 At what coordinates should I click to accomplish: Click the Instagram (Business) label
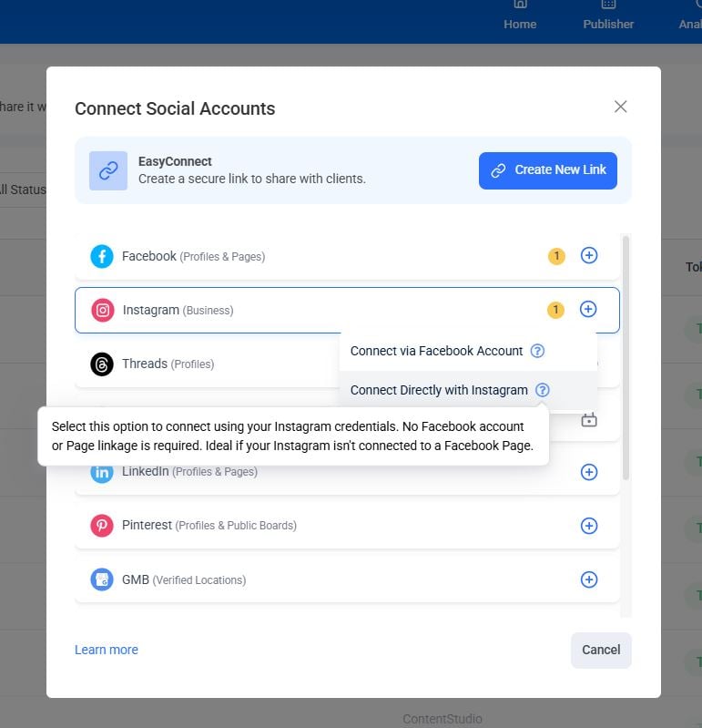pyautogui.click(x=178, y=310)
